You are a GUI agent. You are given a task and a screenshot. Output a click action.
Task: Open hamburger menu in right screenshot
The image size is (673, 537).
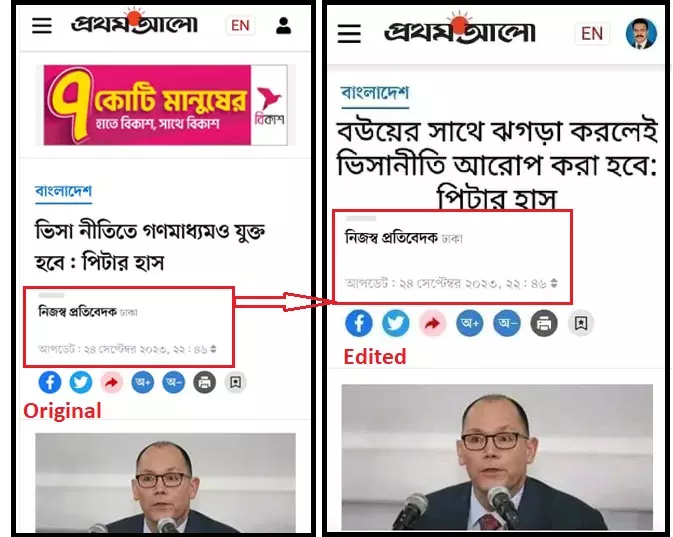(x=349, y=33)
